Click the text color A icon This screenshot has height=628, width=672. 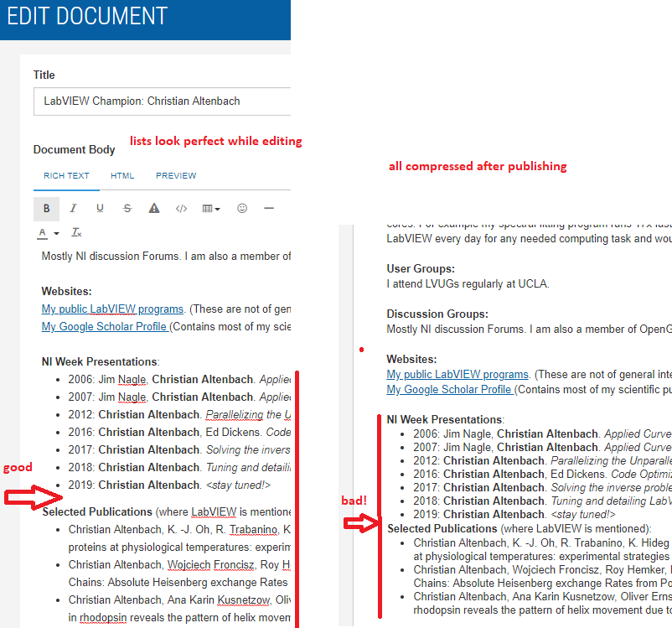(x=42, y=233)
